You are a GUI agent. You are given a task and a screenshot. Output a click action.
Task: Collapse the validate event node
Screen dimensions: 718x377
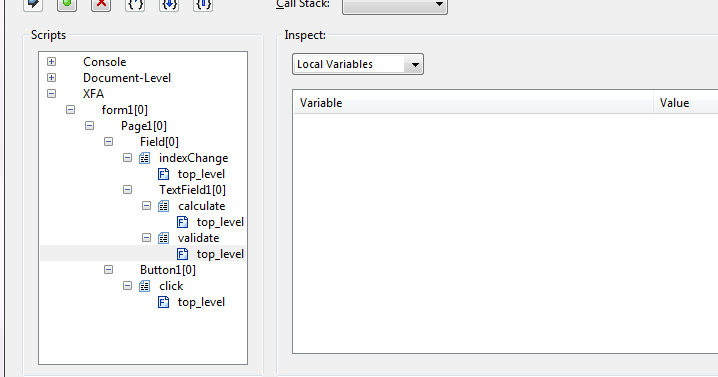(x=147, y=238)
